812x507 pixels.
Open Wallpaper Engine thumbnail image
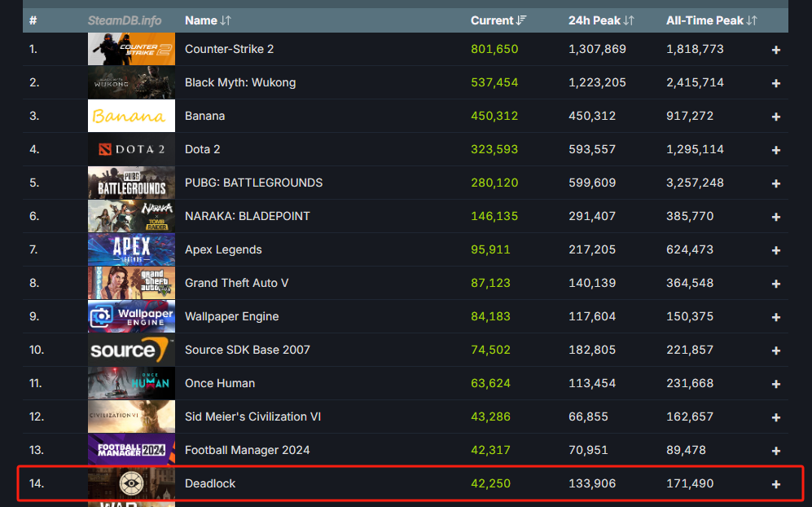tap(132, 317)
